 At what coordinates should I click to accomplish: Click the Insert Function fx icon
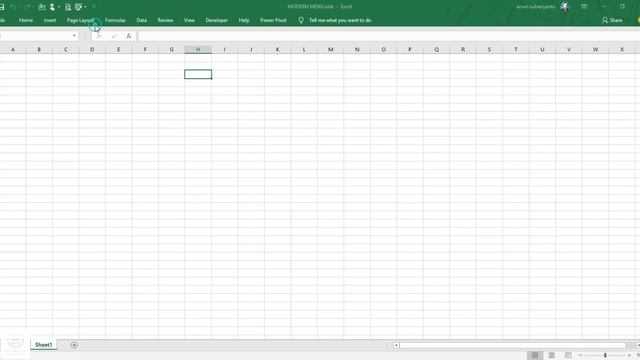click(x=129, y=36)
